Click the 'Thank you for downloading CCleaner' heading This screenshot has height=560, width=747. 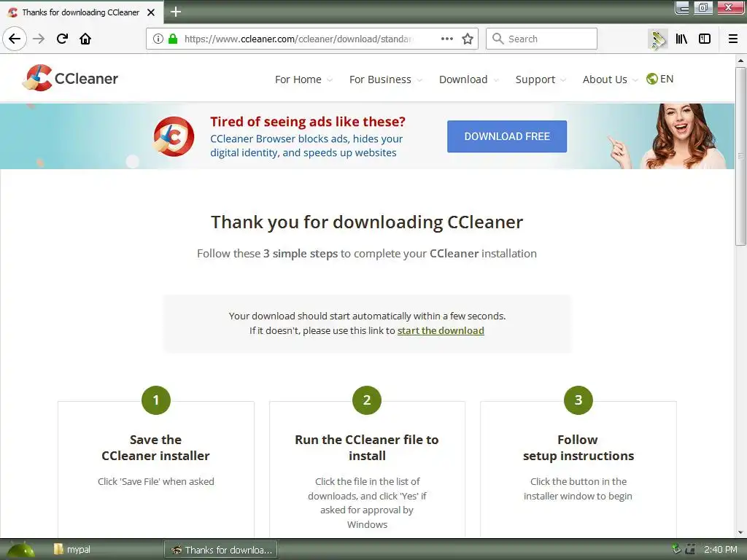tap(367, 222)
